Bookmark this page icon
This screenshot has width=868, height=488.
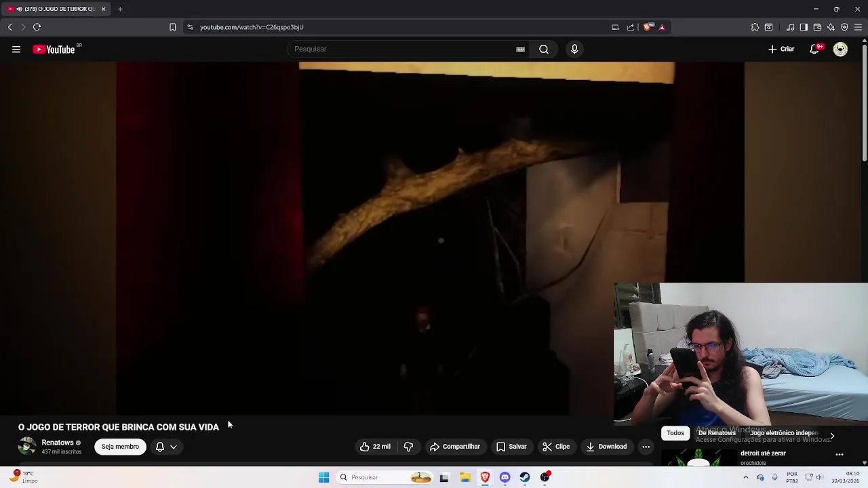[172, 27]
